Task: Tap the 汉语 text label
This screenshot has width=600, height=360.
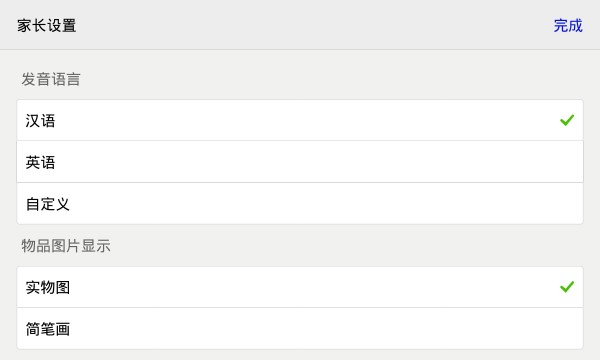Action: click(41, 121)
